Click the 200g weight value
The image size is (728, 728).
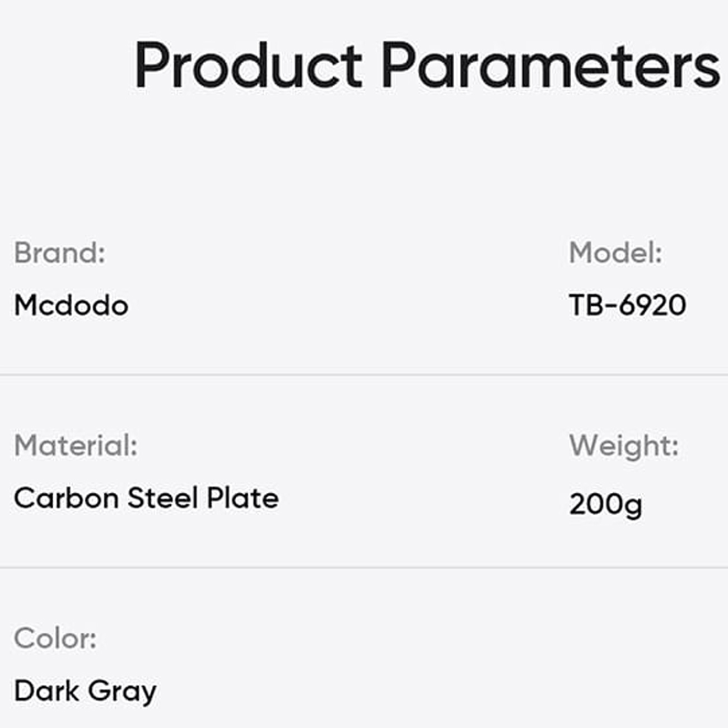point(605,505)
